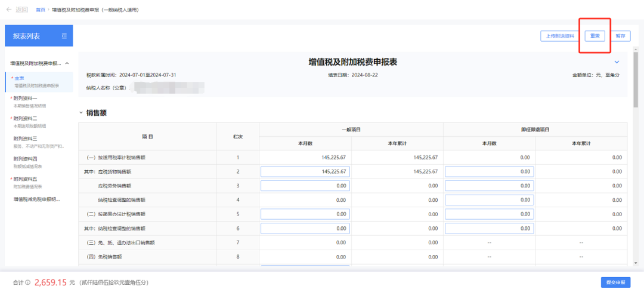Click the back arrow icon beside 返回

[8, 10]
